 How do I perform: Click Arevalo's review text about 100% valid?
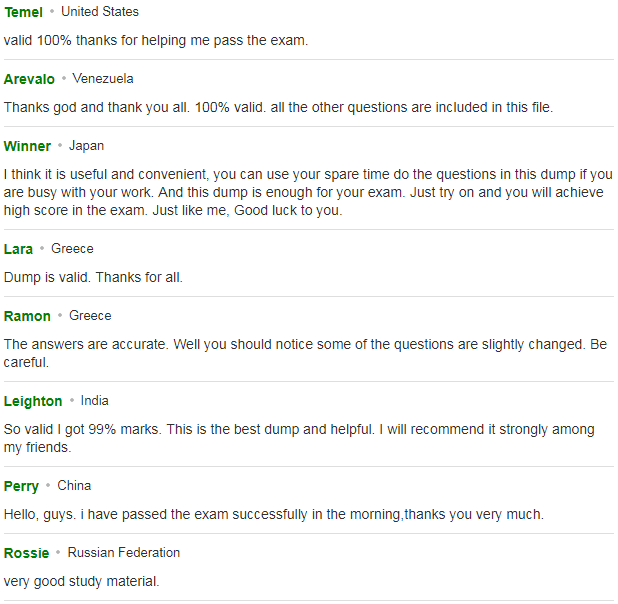[x=279, y=108]
